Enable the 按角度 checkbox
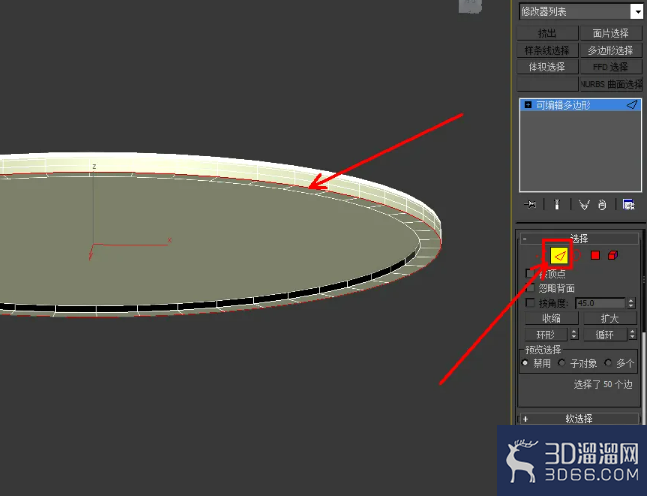Image resolution: width=647 pixels, height=496 pixels. pyautogui.click(x=530, y=302)
